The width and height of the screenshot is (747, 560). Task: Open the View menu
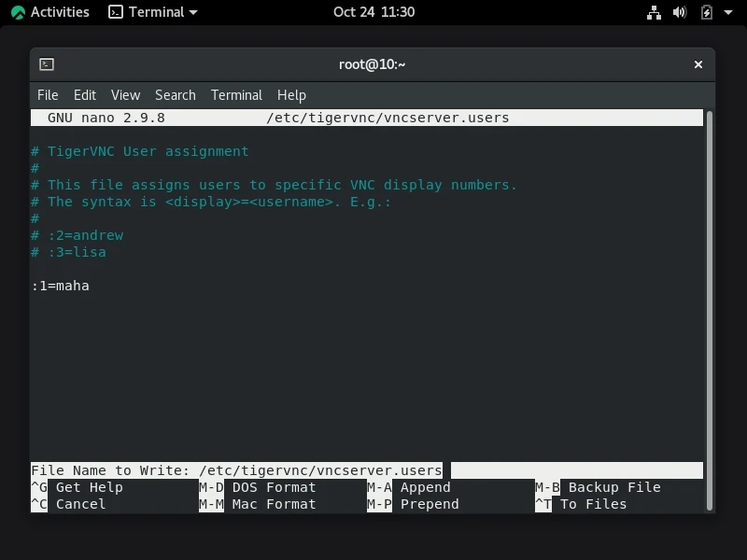click(x=125, y=94)
